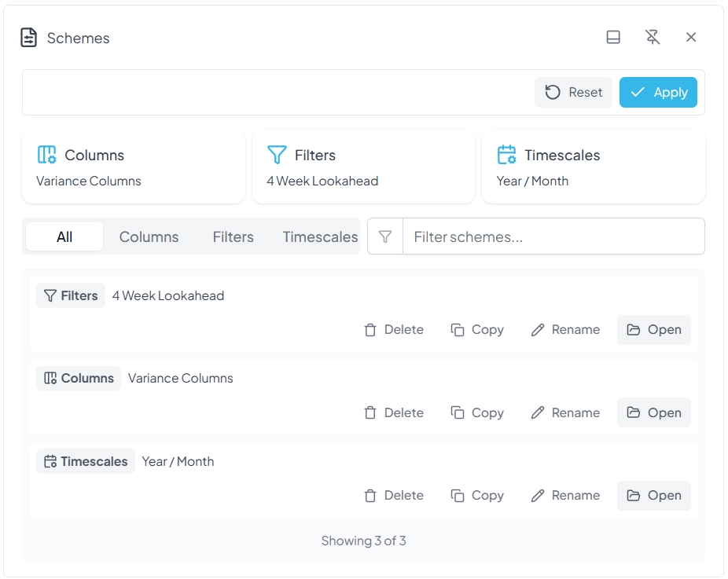Click the Schemes document icon in the header
Screen dimensions: 728x579
tap(29, 38)
